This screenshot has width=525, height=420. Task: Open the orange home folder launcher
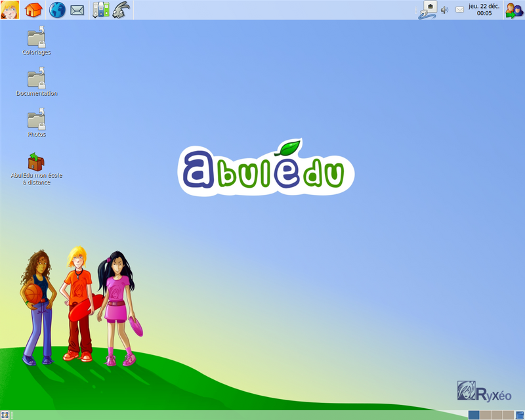[33, 10]
